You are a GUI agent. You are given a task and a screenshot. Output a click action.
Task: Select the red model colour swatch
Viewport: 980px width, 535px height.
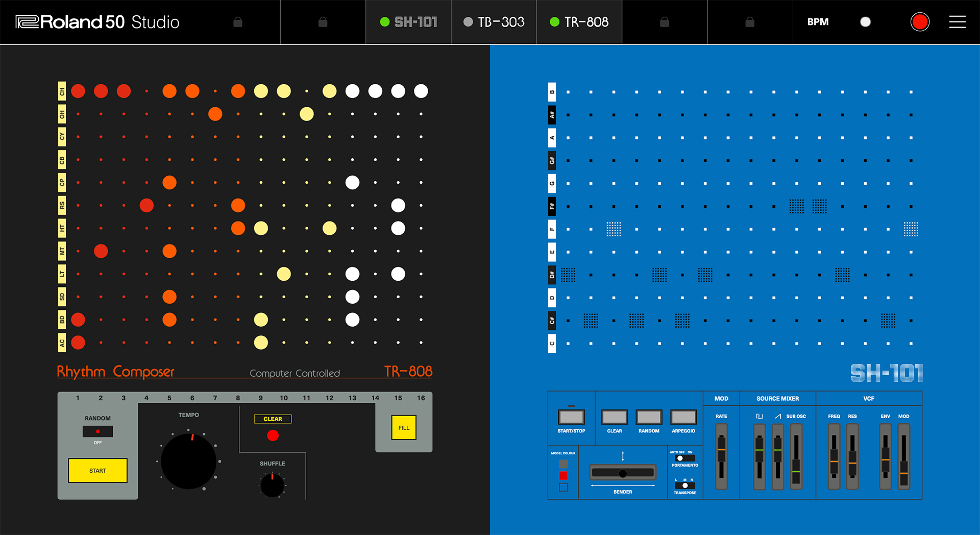(563, 476)
